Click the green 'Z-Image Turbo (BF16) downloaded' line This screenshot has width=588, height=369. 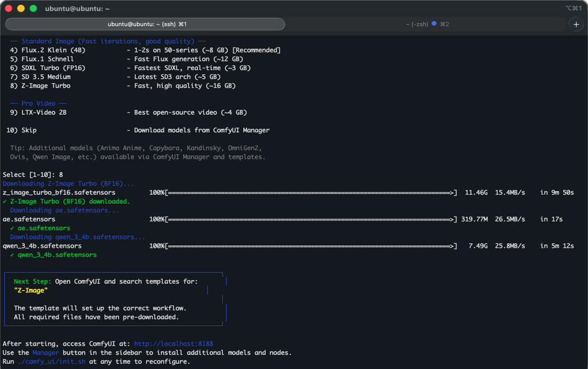[x=66, y=201]
